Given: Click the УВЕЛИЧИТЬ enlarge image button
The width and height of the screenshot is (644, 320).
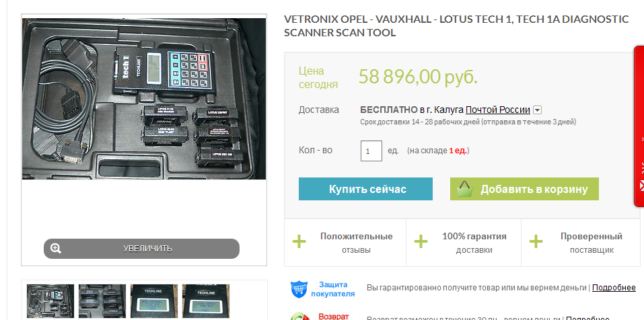Looking at the screenshot, I should [141, 249].
